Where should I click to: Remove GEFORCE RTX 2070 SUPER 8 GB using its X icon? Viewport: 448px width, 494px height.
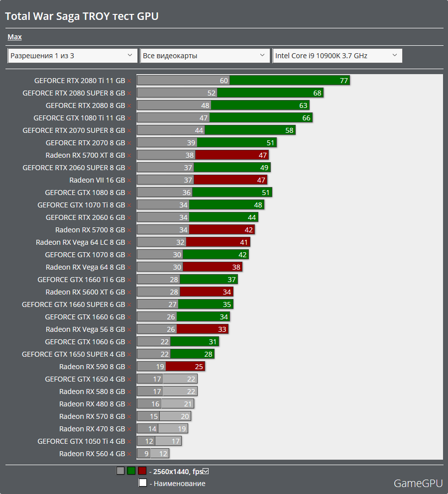click(x=129, y=131)
